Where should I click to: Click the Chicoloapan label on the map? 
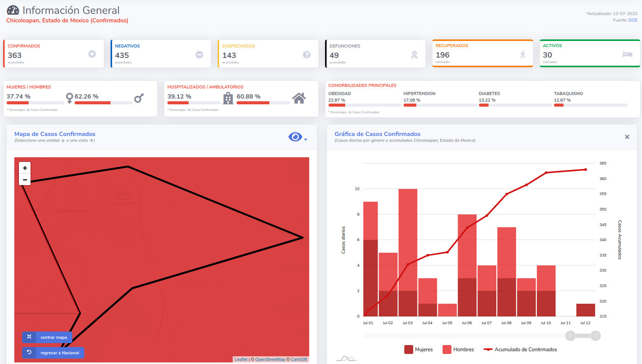(x=72, y=211)
